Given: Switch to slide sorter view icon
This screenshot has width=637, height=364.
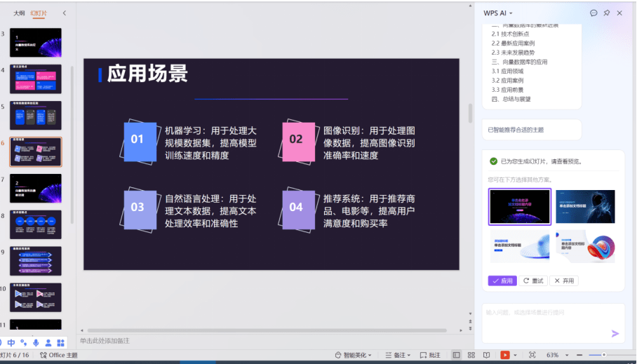Looking at the screenshot, I should 471,355.
